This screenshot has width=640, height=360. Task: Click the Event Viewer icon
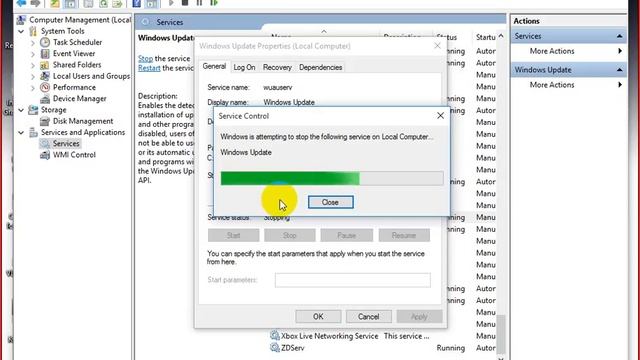[x=45, y=53]
